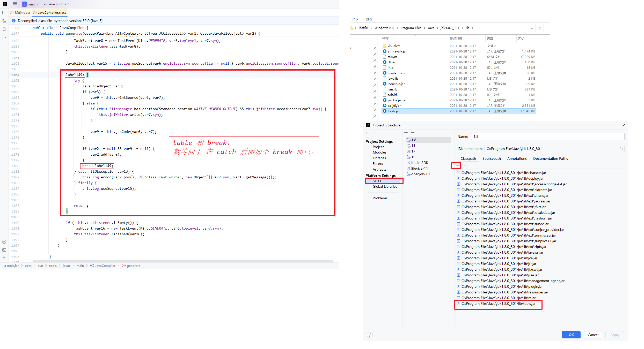Sort Explorer files by 修改日期 column
644x349 pixels.
pyautogui.click(x=456, y=38)
